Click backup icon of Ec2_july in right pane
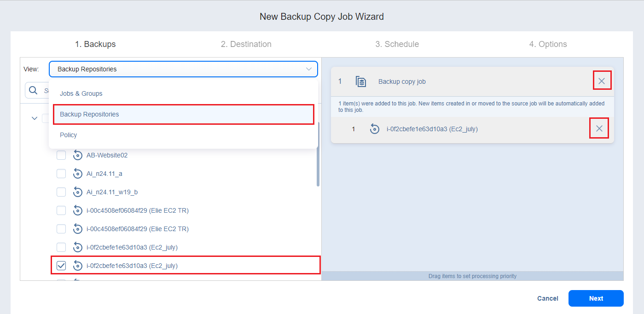This screenshot has height=314, width=644. tap(375, 129)
